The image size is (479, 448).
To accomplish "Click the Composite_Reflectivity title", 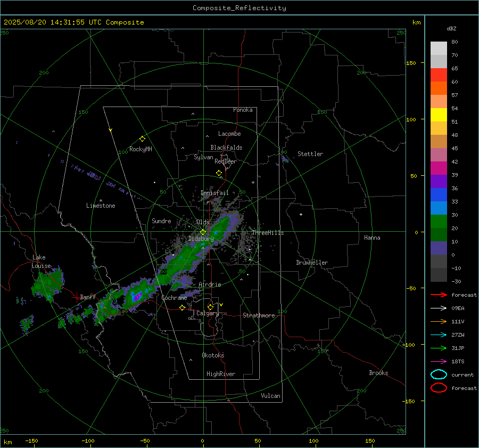I will pos(239,8).
